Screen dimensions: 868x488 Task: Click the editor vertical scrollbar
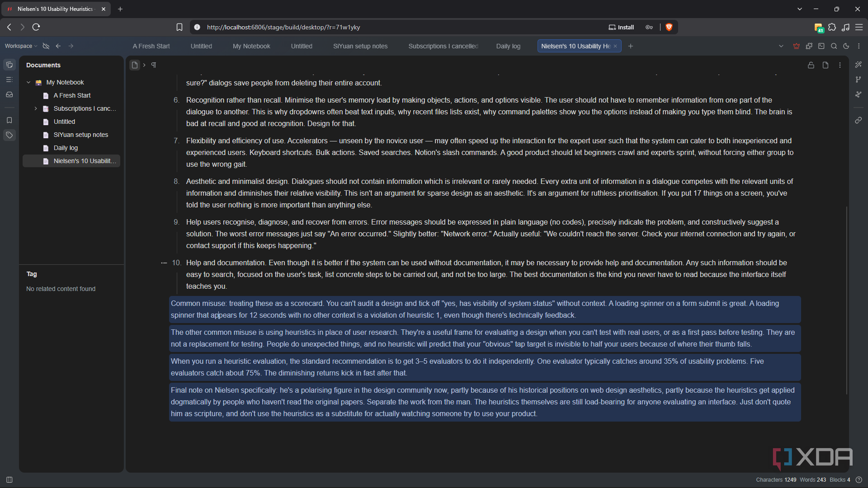846,300
